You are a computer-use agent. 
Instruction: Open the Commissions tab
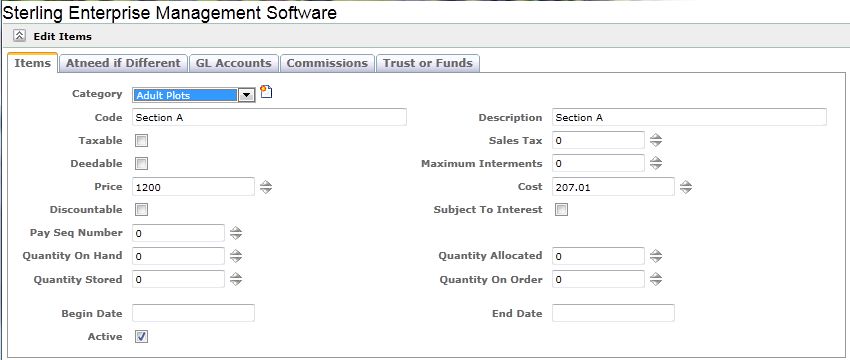pyautogui.click(x=327, y=63)
